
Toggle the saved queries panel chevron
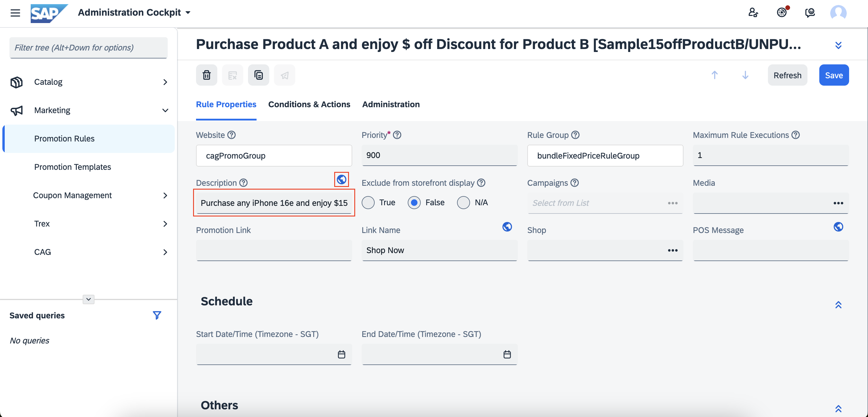(x=88, y=299)
